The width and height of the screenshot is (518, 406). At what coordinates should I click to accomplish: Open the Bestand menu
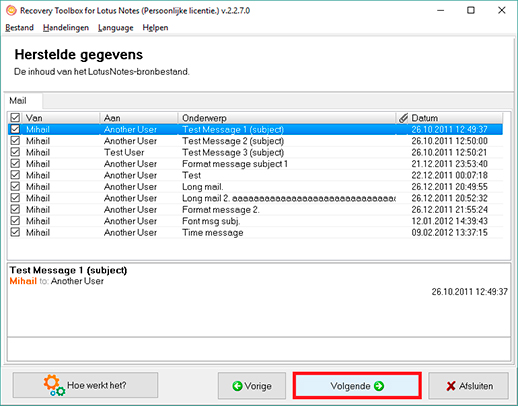pyautogui.click(x=19, y=28)
